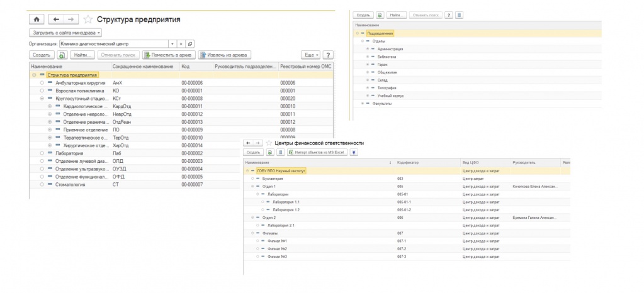Expand Отделение реанимации node

coord(50,122)
